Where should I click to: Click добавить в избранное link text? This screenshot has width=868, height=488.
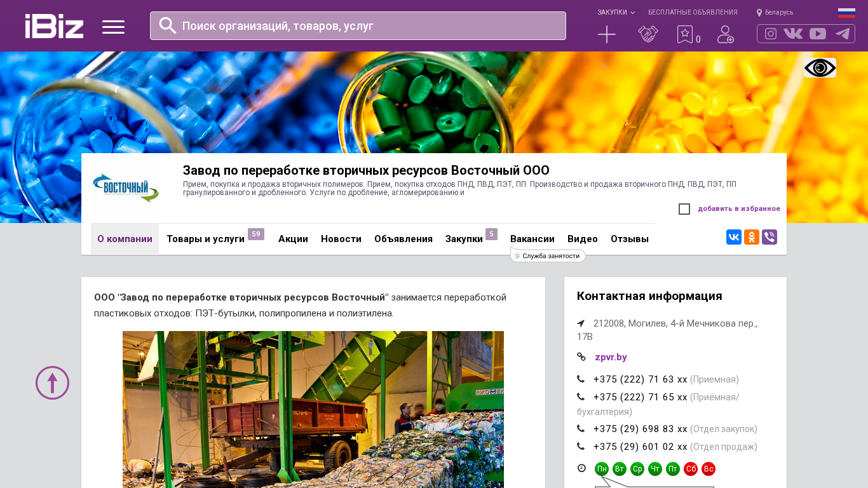tap(739, 209)
